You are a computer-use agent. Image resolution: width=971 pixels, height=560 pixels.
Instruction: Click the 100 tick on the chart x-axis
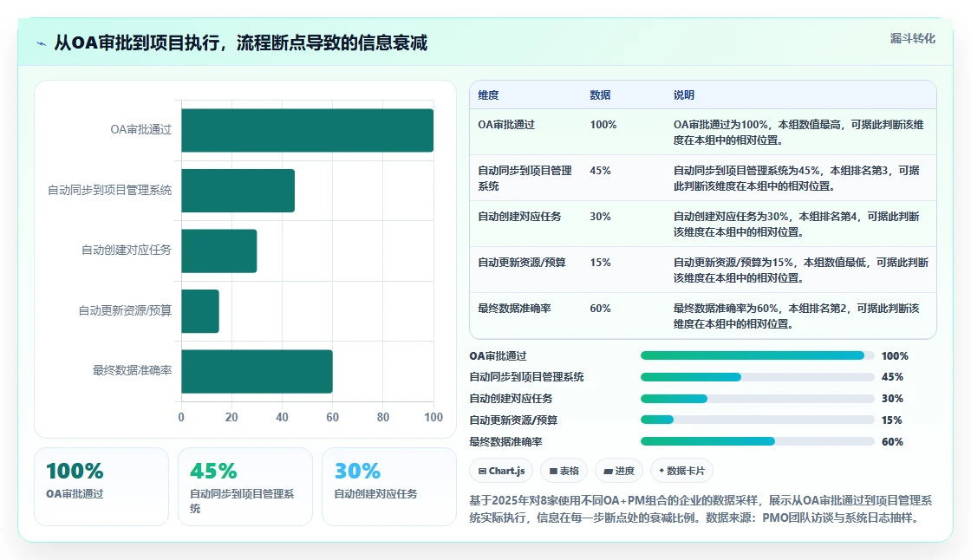(433, 417)
